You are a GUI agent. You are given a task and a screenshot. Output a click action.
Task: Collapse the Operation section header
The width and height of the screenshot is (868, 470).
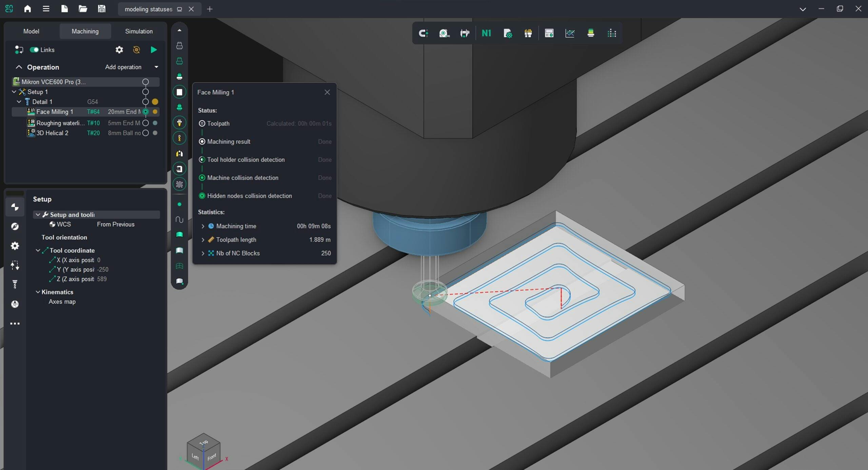tap(19, 67)
